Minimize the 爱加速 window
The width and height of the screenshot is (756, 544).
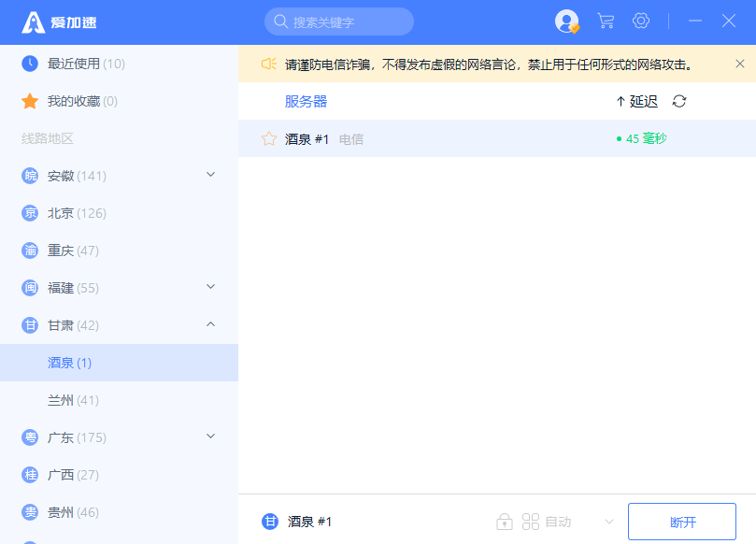(x=694, y=21)
